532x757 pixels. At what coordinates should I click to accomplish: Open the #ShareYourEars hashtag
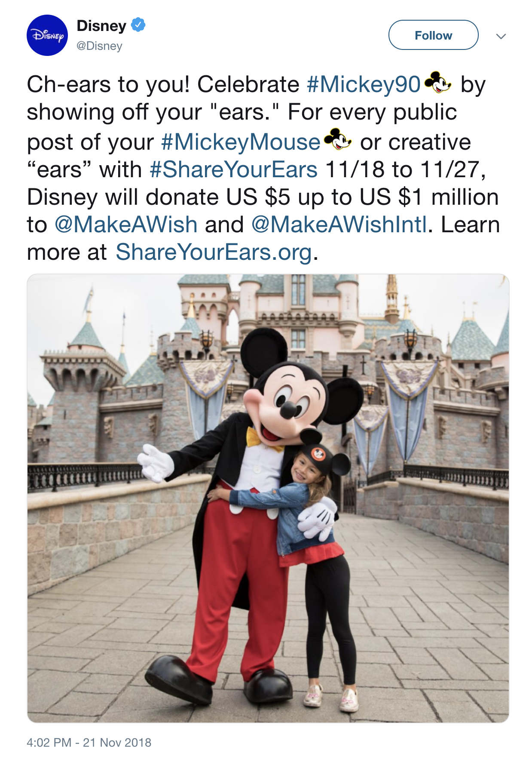(x=234, y=169)
